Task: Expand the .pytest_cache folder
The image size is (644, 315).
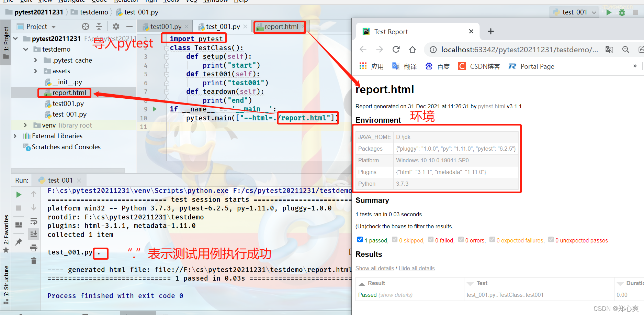Action: click(36, 60)
